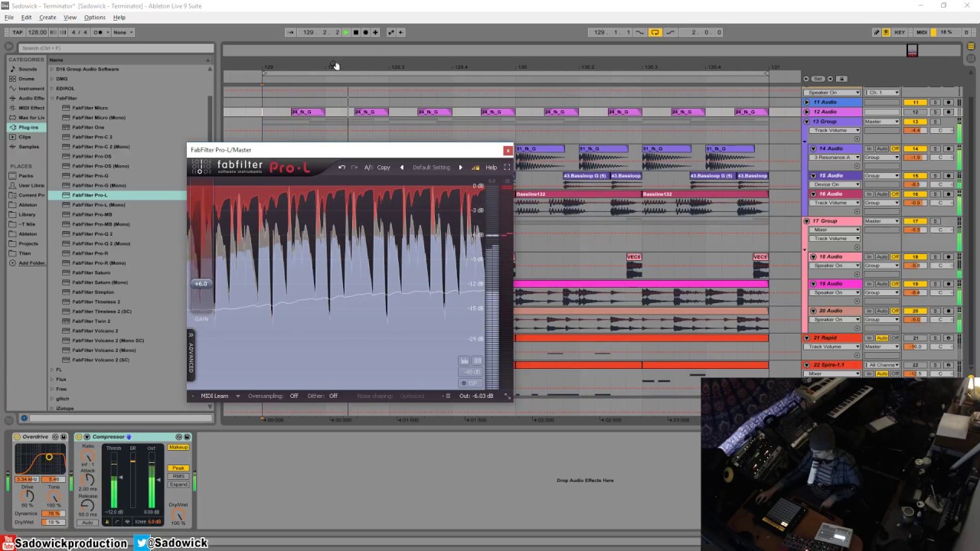This screenshot has height=551, width=980.
Task: Select Drums category in browser
Action: (x=27, y=79)
